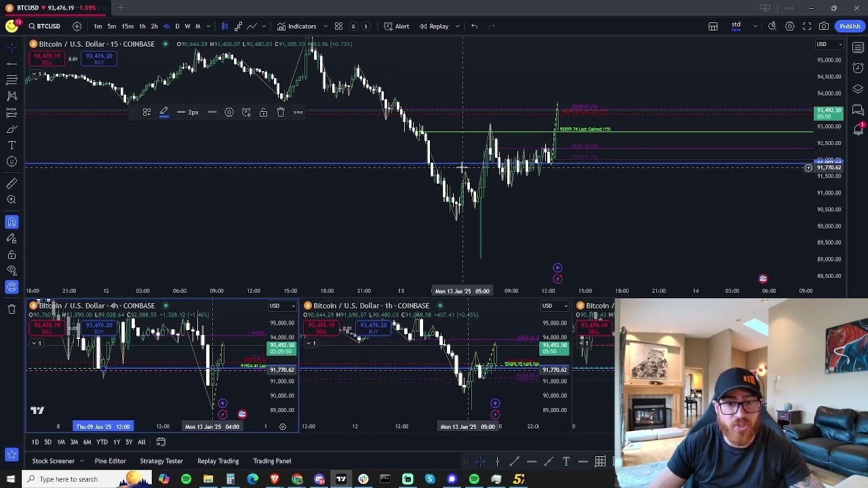
Task: Select the crosshair cursor tool
Action: (x=12, y=47)
